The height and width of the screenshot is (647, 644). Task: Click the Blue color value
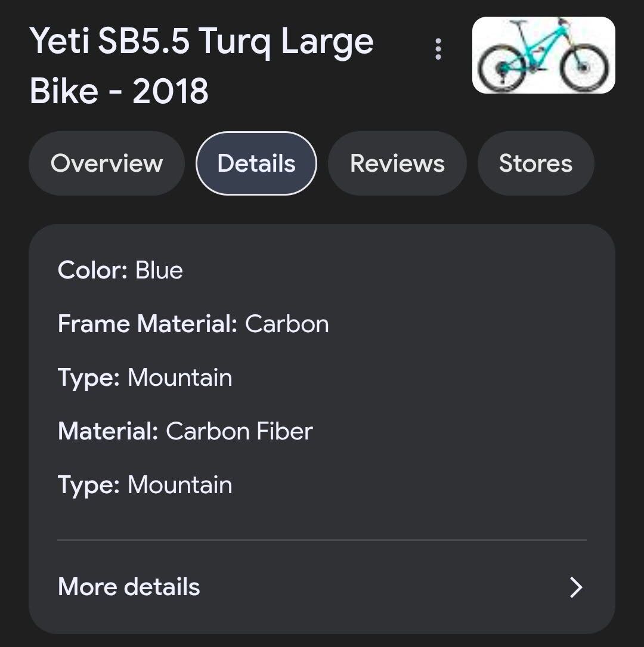159,271
